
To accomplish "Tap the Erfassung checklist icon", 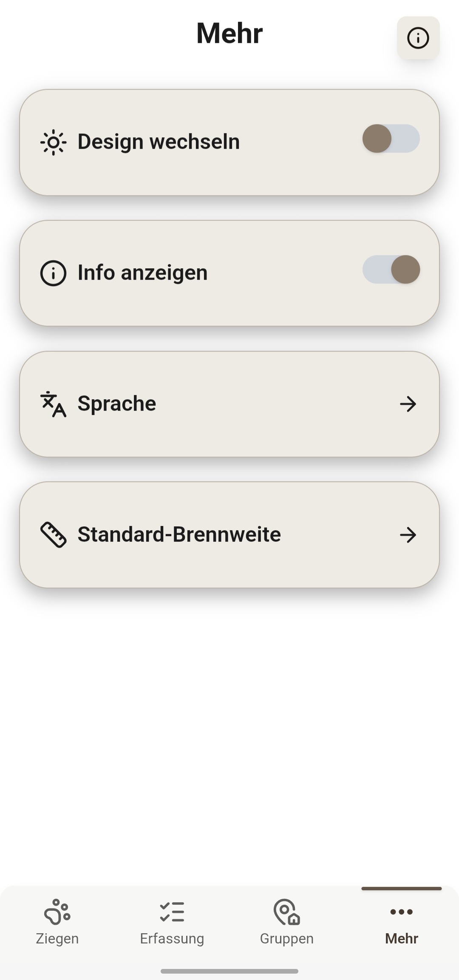I will 172,912.
